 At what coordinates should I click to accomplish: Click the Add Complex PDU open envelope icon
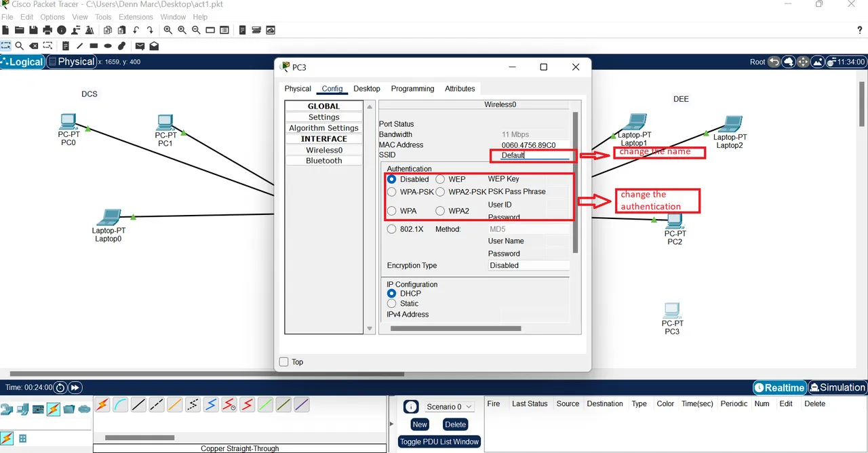point(154,46)
